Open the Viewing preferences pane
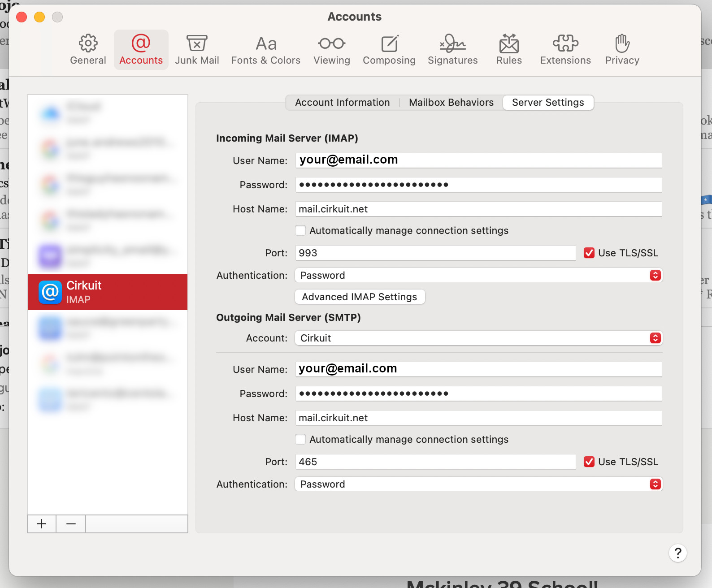This screenshot has width=712, height=588. [332, 49]
